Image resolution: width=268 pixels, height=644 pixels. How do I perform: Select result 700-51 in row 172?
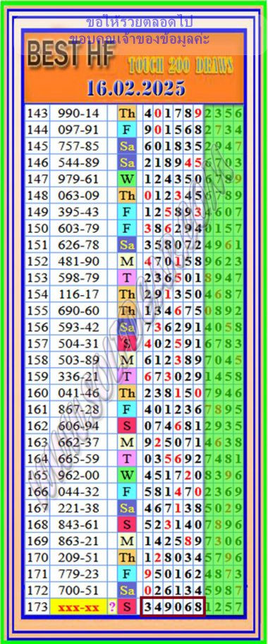[78, 590]
